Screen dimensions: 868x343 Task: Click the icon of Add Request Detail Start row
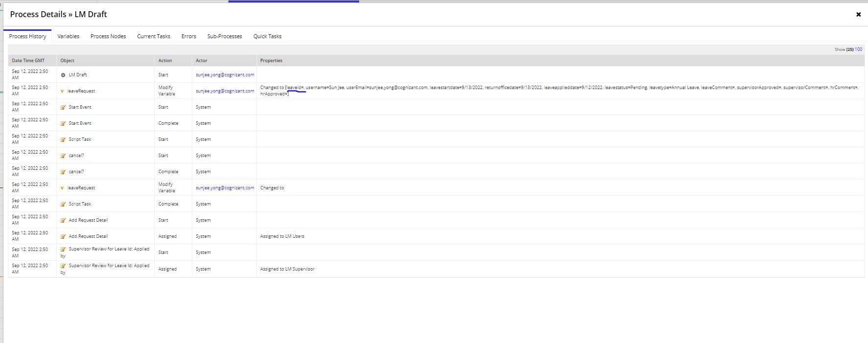point(63,220)
